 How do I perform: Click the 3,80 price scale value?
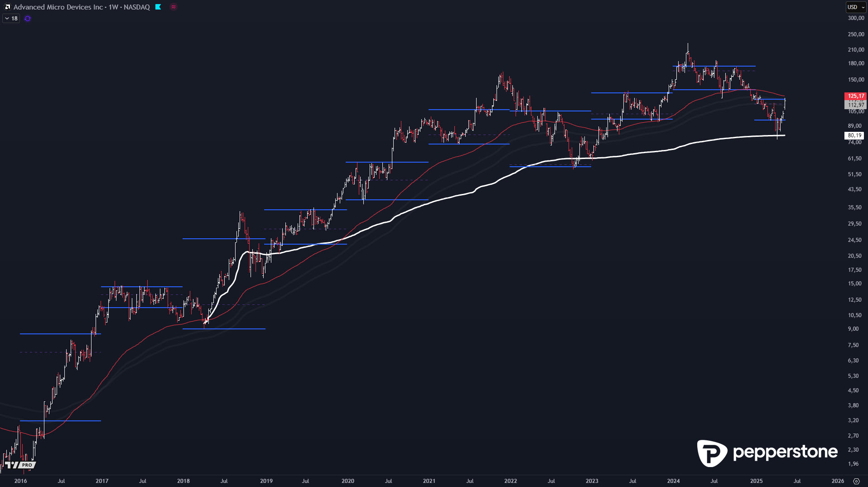[853, 405]
